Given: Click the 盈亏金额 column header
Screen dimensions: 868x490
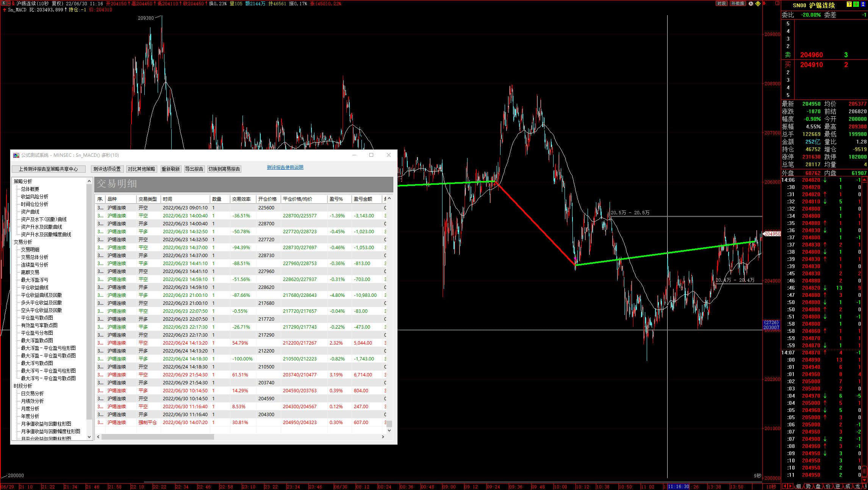Looking at the screenshot, I should [363, 199].
